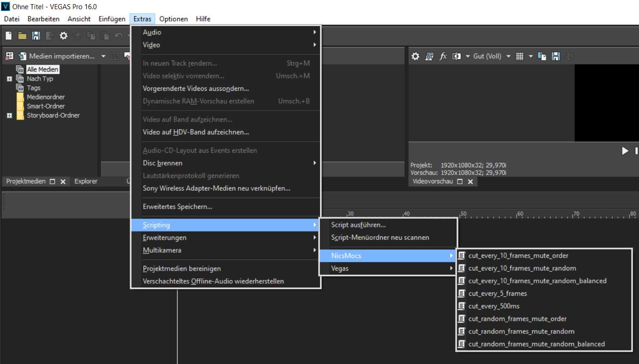Click the Medienordner folder icon

(x=20, y=97)
